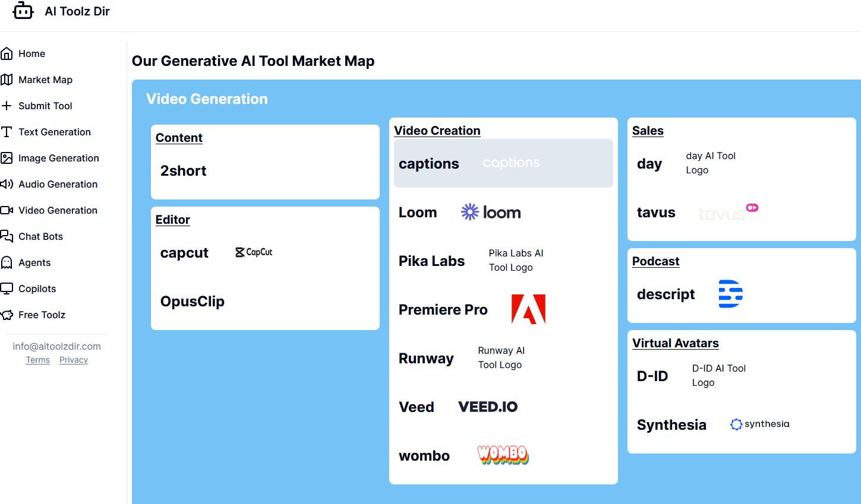Image resolution: width=861 pixels, height=504 pixels.
Task: Select Text Generation in the sidebar
Action: tap(55, 132)
